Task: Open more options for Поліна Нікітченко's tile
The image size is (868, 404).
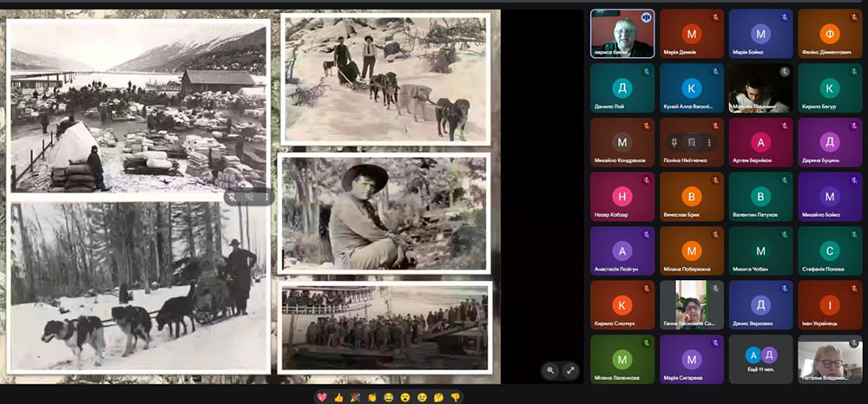Action: [709, 142]
